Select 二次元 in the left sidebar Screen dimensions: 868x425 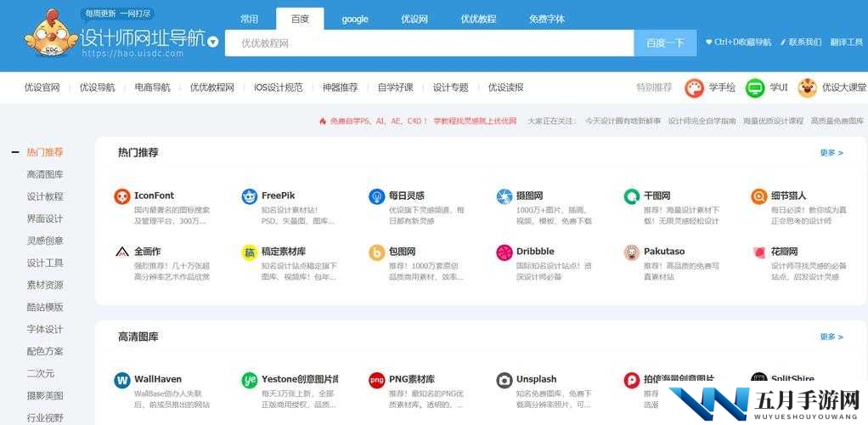(41, 373)
